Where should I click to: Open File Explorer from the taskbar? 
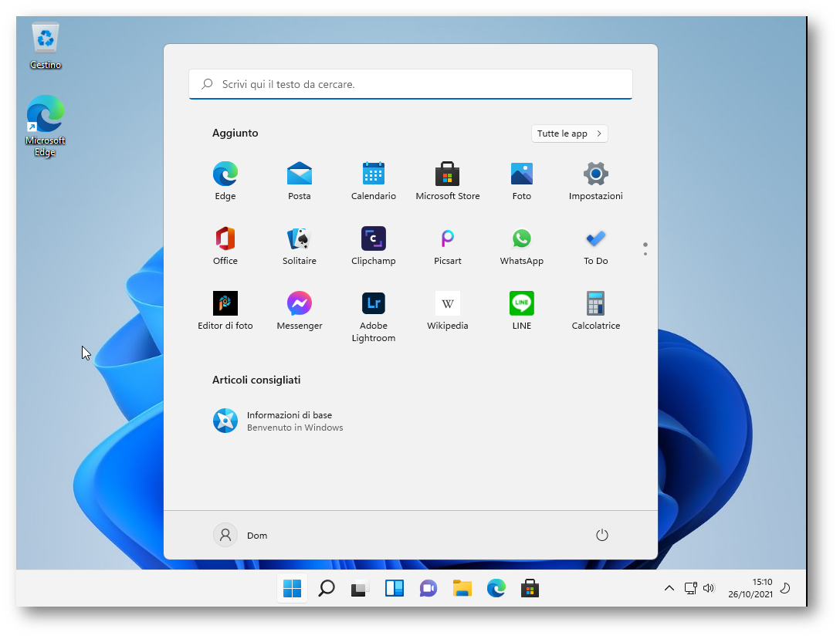point(462,588)
